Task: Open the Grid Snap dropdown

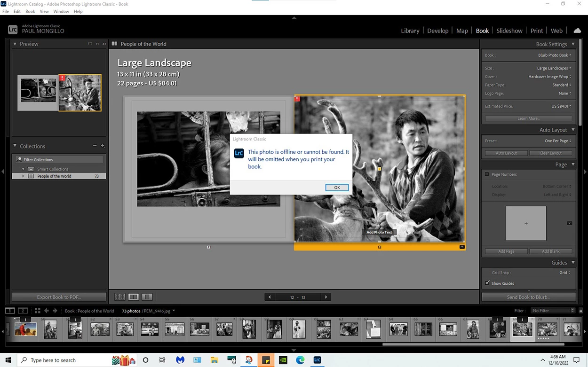Action: tap(565, 273)
